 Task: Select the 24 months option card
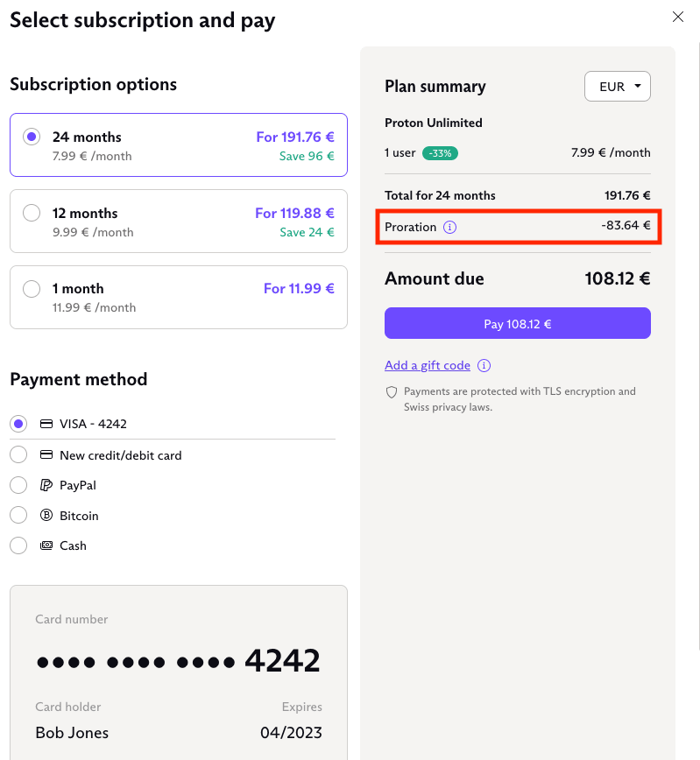[x=179, y=145]
